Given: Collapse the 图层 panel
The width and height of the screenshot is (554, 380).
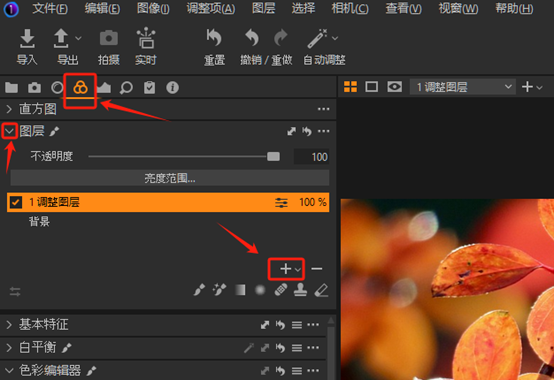Looking at the screenshot, I should 10,131.
